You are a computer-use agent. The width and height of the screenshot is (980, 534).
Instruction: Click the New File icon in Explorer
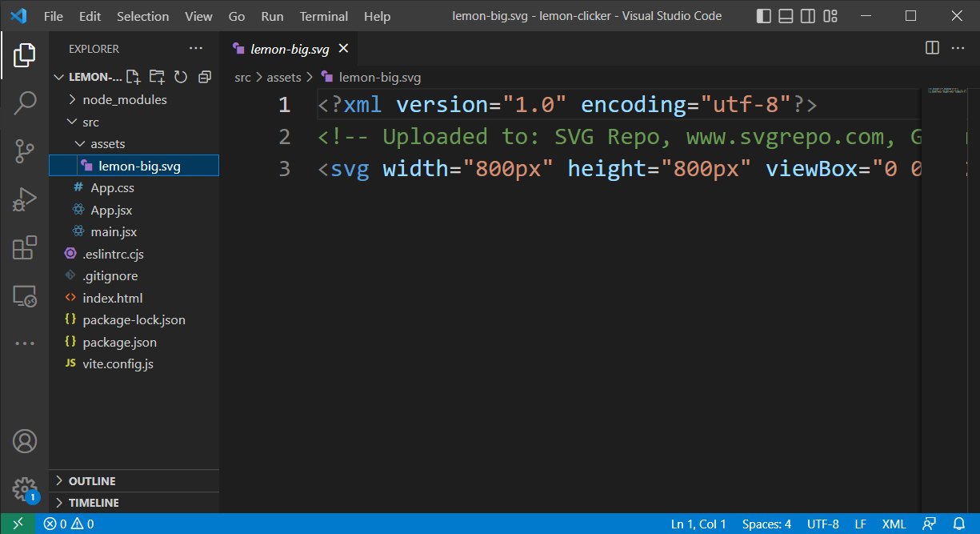point(134,77)
